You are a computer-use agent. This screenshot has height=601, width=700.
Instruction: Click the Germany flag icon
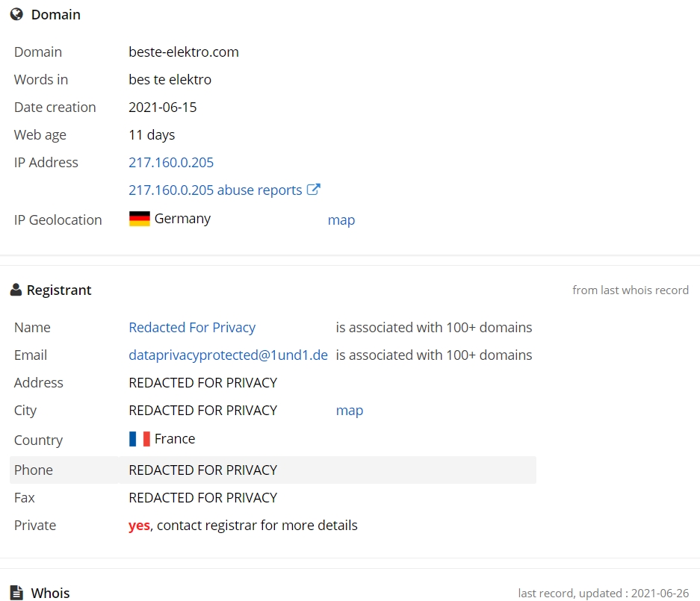pos(139,219)
